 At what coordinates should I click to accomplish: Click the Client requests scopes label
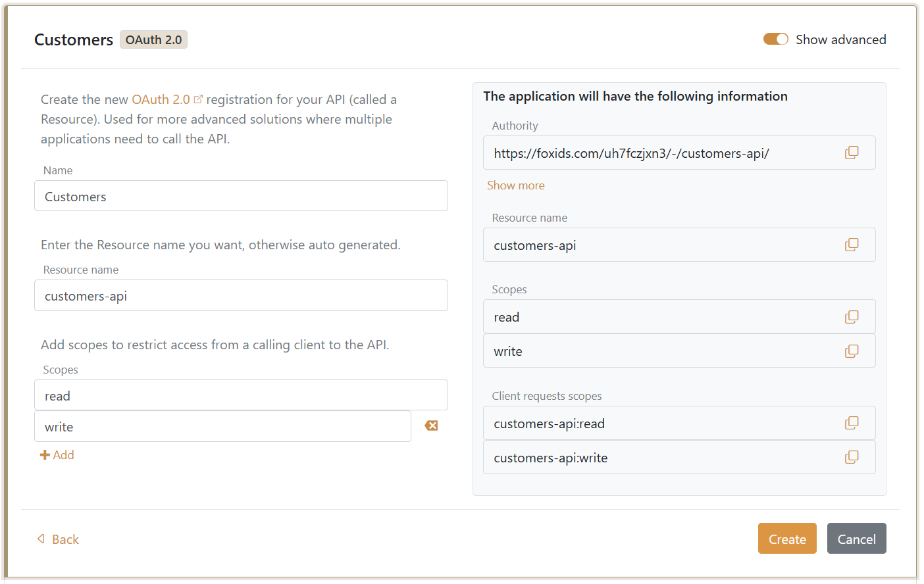[547, 396]
